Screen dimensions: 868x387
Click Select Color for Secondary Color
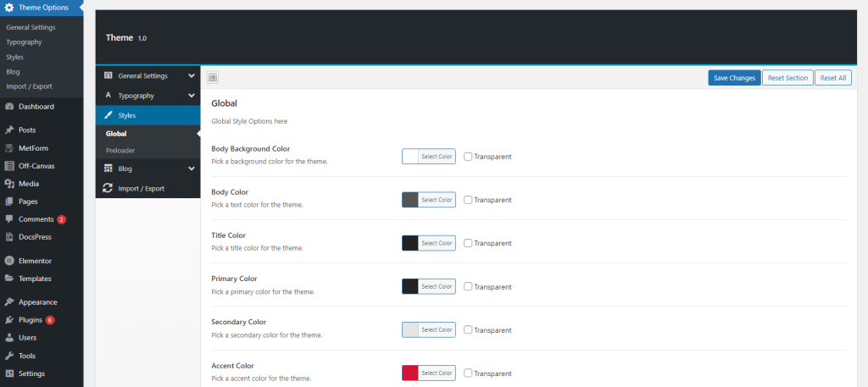point(437,330)
